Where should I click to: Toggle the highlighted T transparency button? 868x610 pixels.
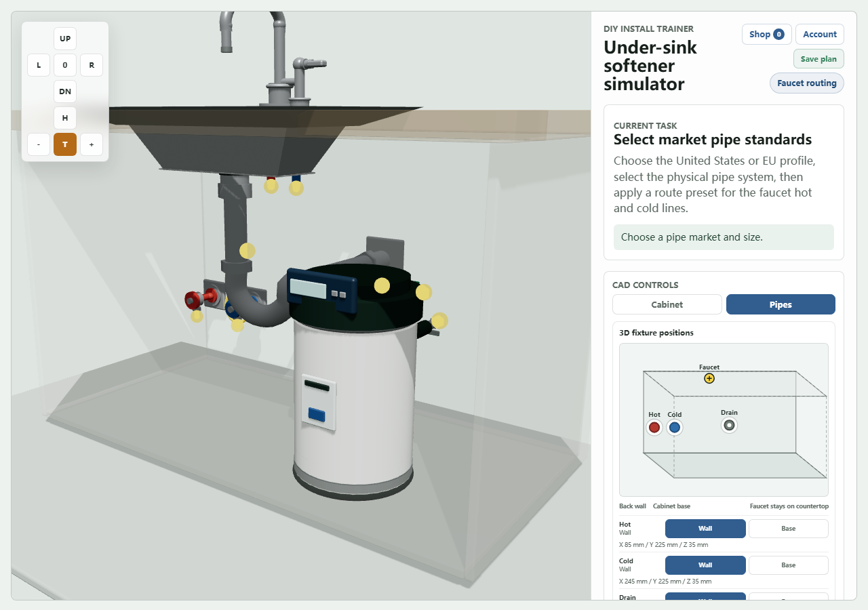click(65, 144)
